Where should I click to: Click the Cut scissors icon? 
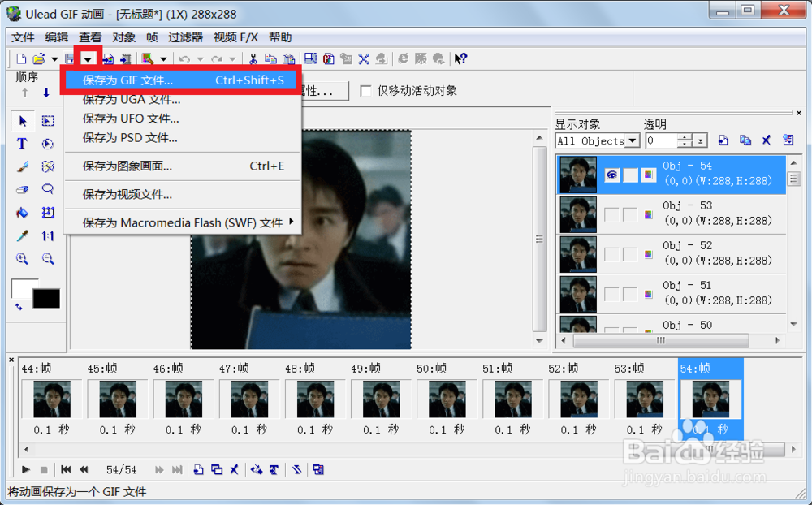point(253,59)
